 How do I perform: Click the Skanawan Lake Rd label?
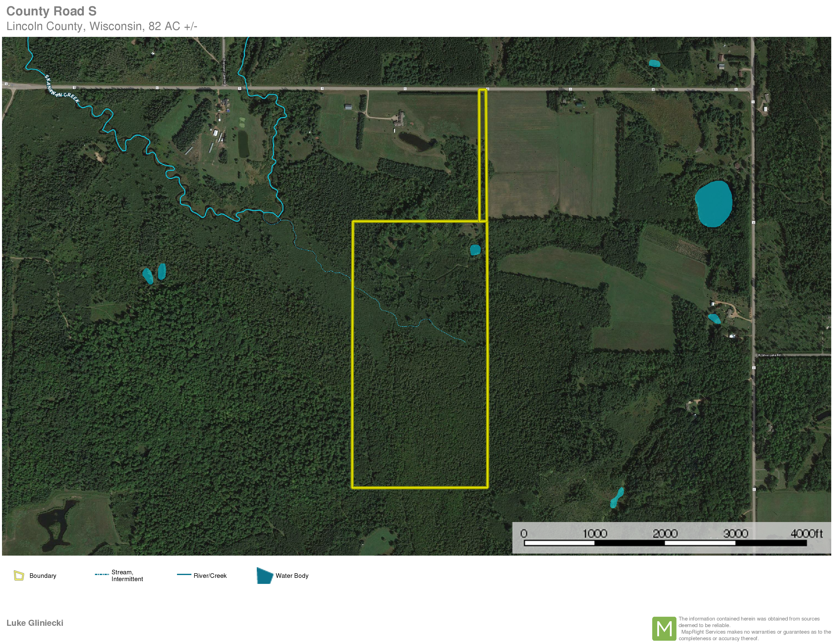[224, 71]
